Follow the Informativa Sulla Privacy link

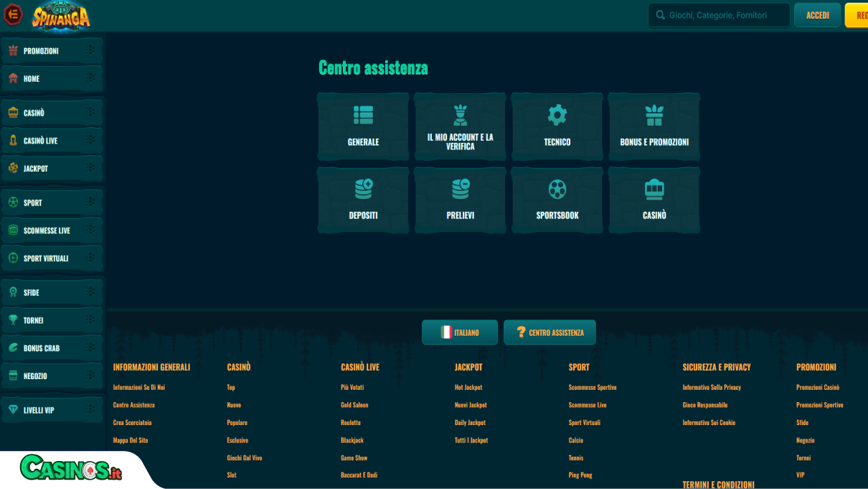coord(712,387)
